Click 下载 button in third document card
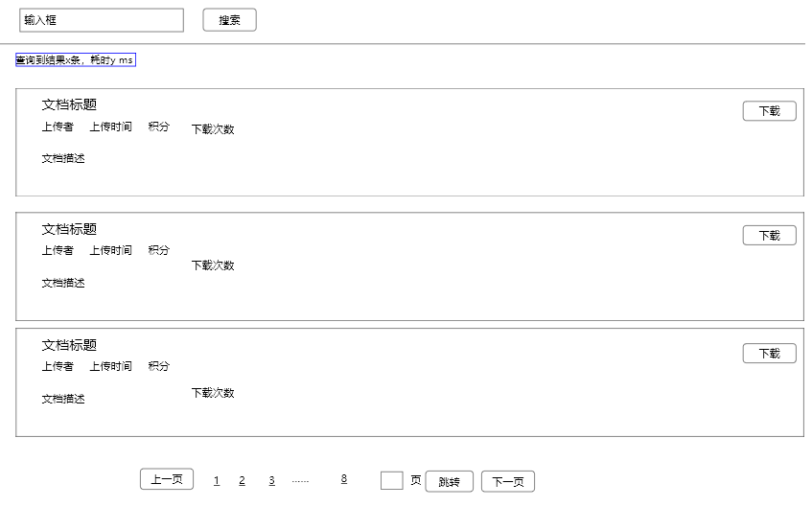This screenshot has height=507, width=812. point(769,354)
